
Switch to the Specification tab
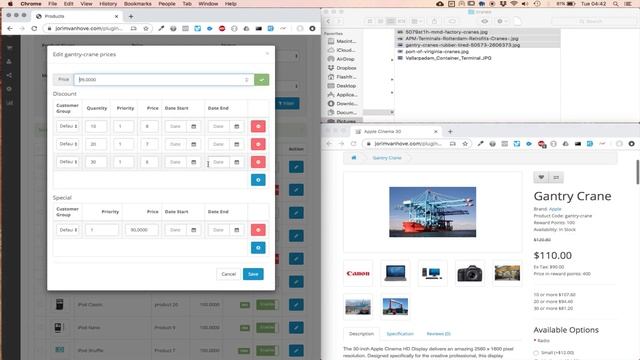[x=400, y=334]
